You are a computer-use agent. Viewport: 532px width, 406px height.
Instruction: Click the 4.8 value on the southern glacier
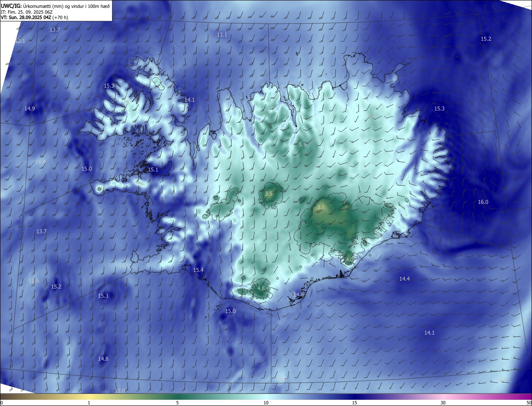(x=261, y=289)
